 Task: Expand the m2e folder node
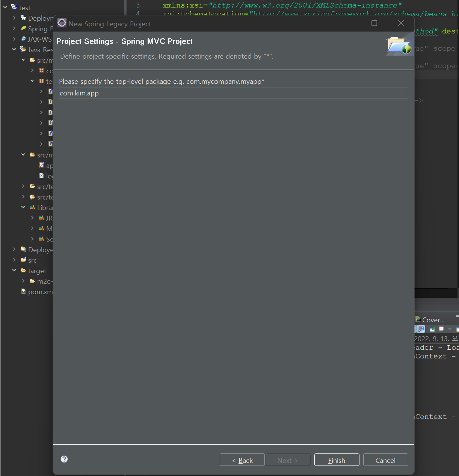[x=23, y=281]
